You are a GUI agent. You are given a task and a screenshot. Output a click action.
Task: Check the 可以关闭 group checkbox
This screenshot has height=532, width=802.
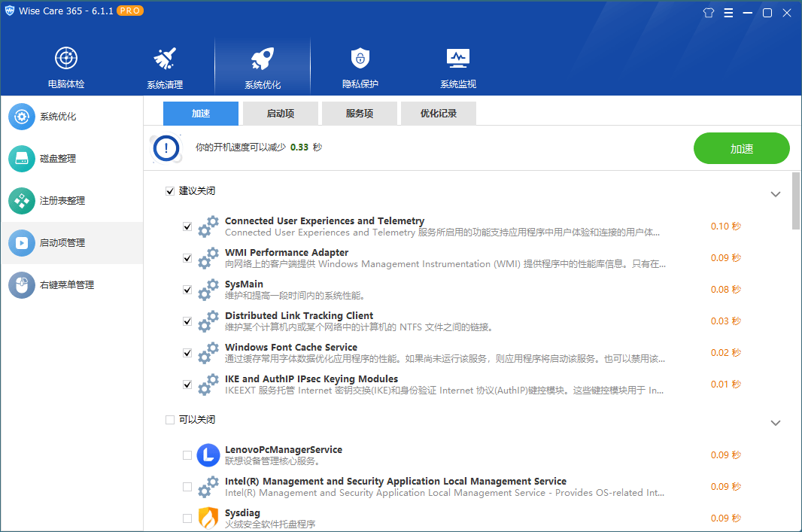[x=170, y=419]
